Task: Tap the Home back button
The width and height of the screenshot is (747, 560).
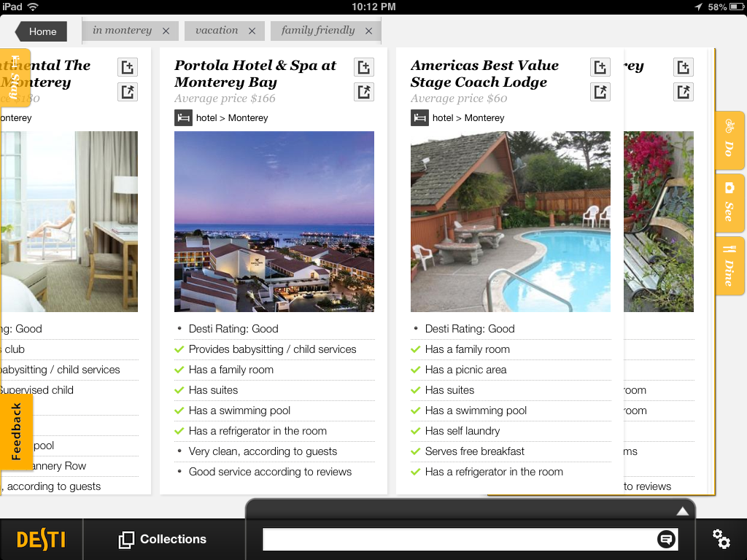Action: click(x=42, y=31)
